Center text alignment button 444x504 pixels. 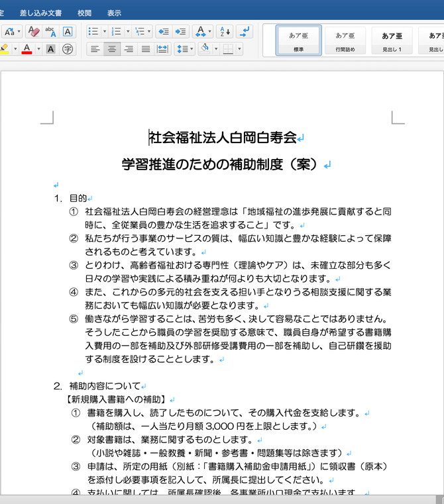click(x=112, y=49)
